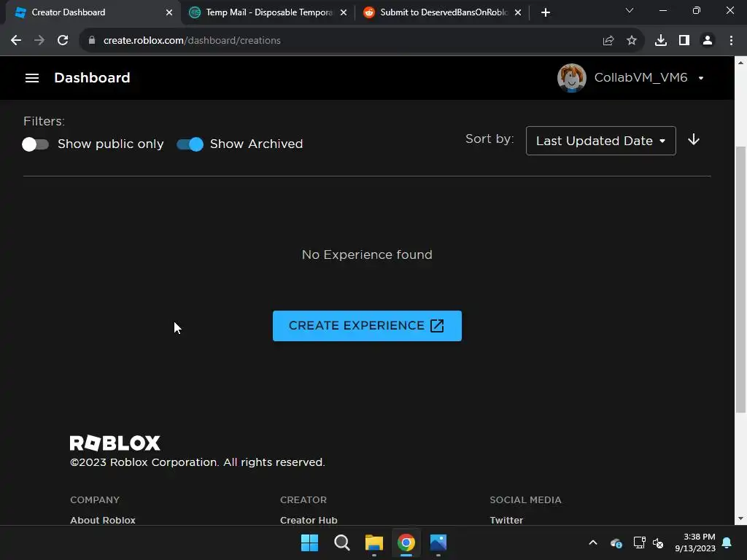Open Windows taskbar search

pyautogui.click(x=342, y=542)
